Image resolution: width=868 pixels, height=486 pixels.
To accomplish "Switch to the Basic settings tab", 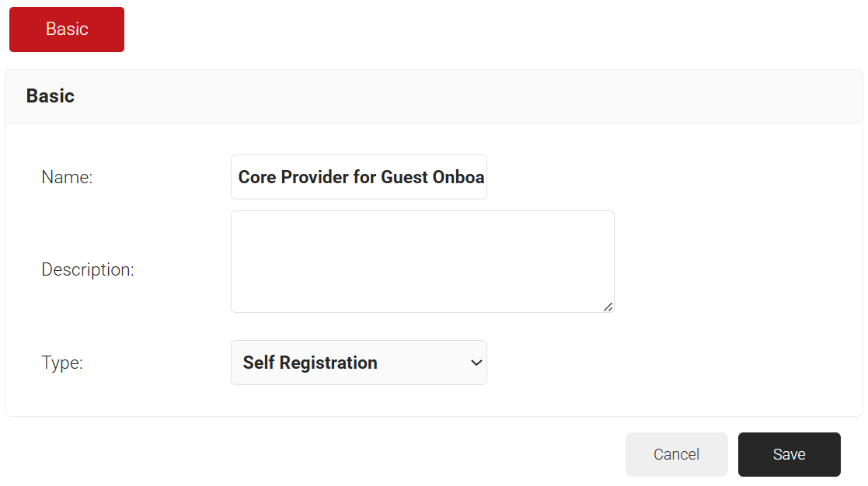I will click(67, 30).
